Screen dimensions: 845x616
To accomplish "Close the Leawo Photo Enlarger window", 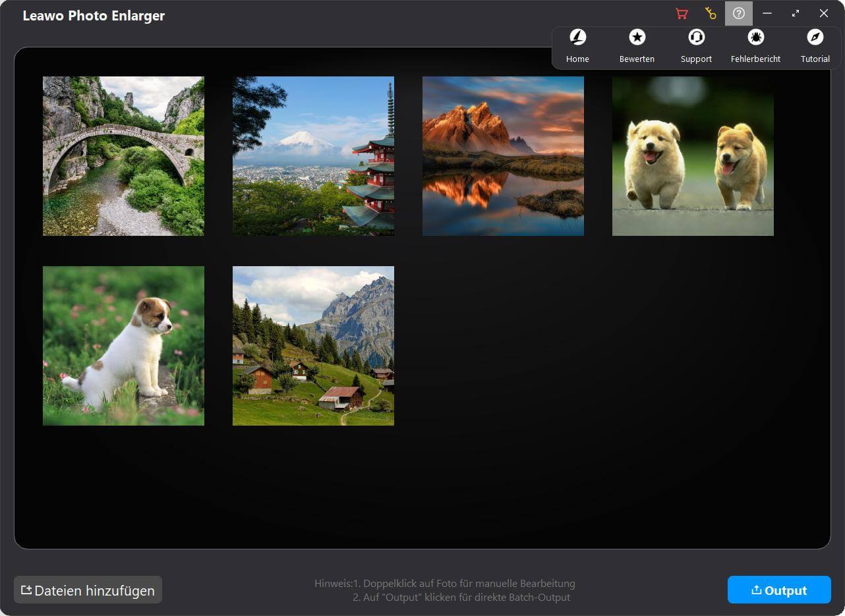I will coord(824,14).
